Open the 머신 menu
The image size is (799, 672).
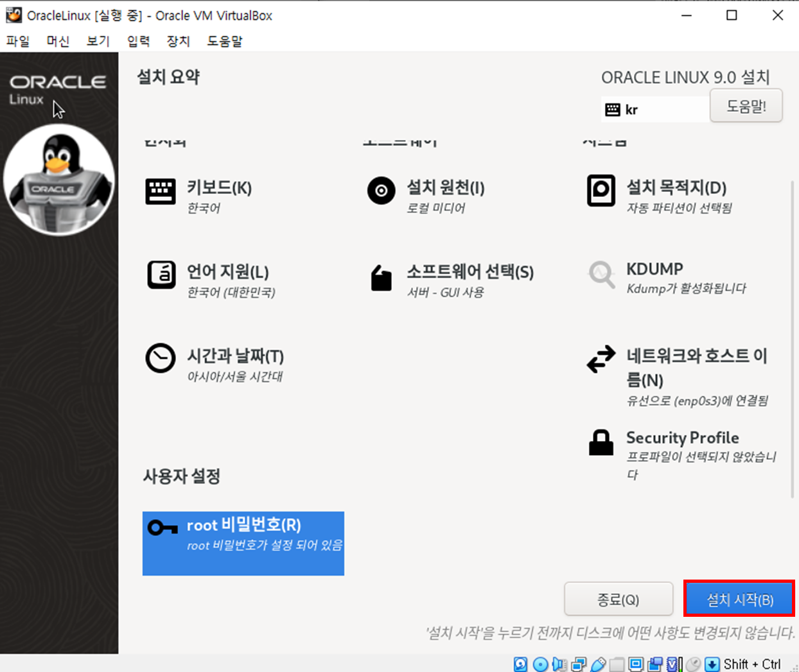58,41
